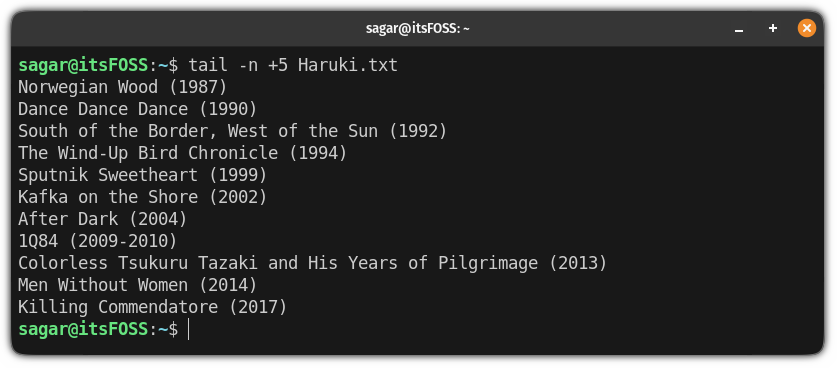Click the Haruki.txt filename in the command
This screenshot has height=368, width=837.
(348, 65)
